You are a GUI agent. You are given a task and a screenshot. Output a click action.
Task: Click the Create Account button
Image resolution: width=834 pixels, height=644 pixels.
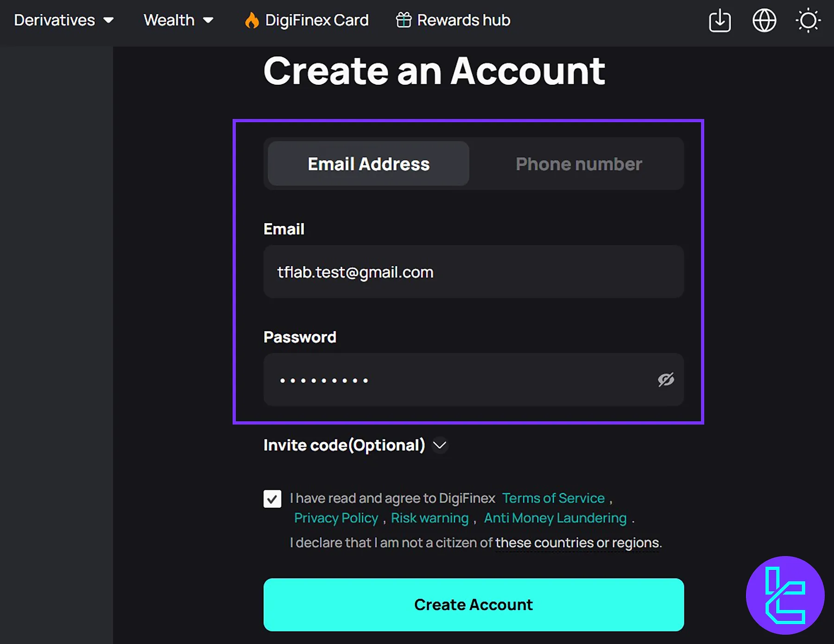(474, 605)
